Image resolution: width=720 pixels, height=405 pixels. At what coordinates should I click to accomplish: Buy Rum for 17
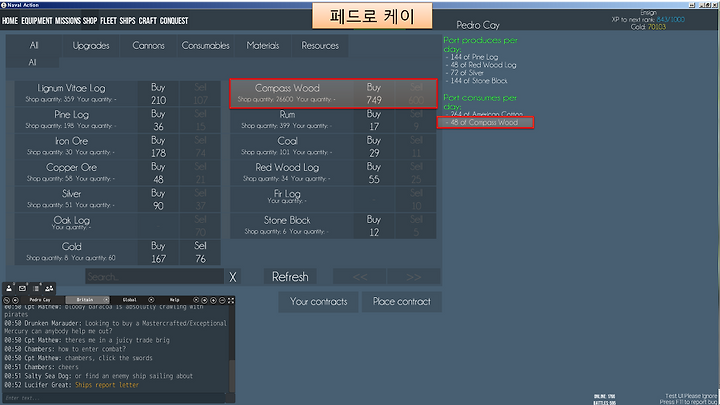pyautogui.click(x=374, y=120)
